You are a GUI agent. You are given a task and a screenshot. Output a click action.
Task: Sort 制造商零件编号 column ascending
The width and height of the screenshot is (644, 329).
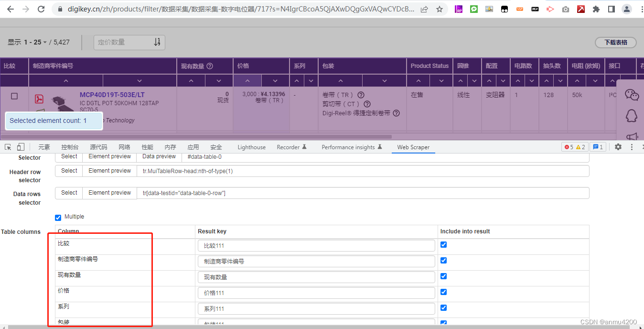pyautogui.click(x=66, y=81)
